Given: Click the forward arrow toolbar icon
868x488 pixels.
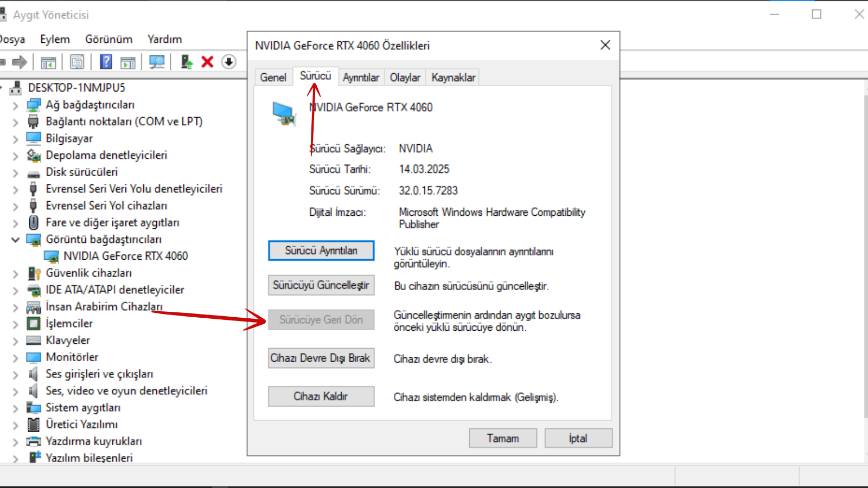Looking at the screenshot, I should [20, 62].
